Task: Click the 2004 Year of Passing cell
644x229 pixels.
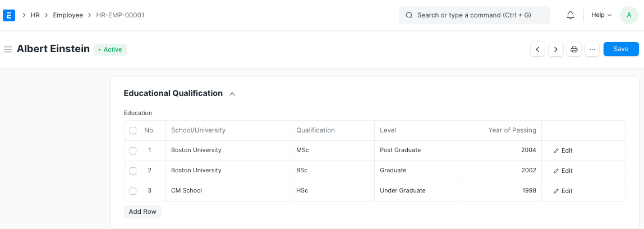Action: [x=499, y=150]
